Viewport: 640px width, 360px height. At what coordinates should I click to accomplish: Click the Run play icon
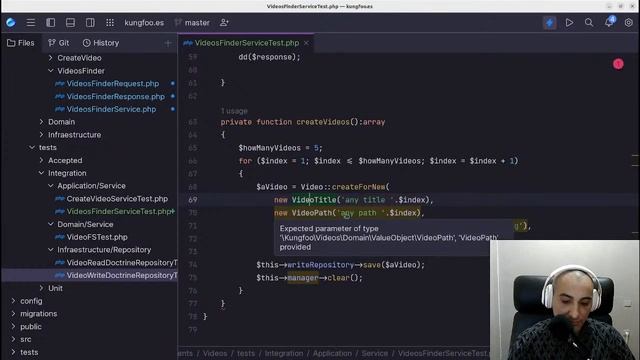point(569,22)
